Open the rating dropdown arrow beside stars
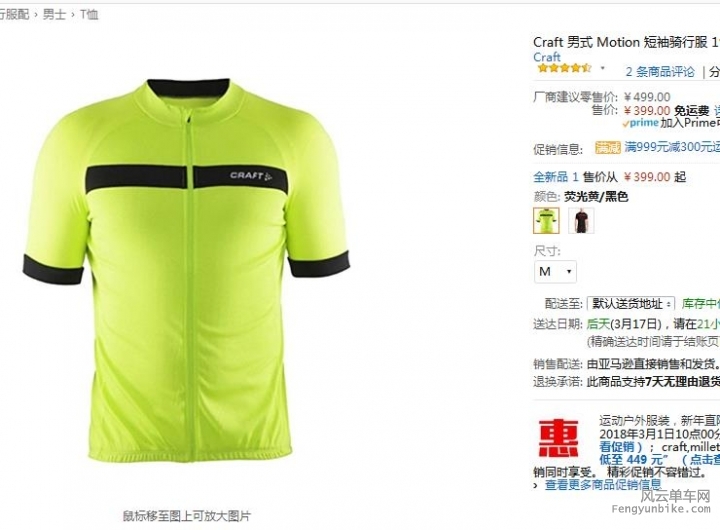Image resolution: width=720 pixels, height=530 pixels. [x=602, y=68]
